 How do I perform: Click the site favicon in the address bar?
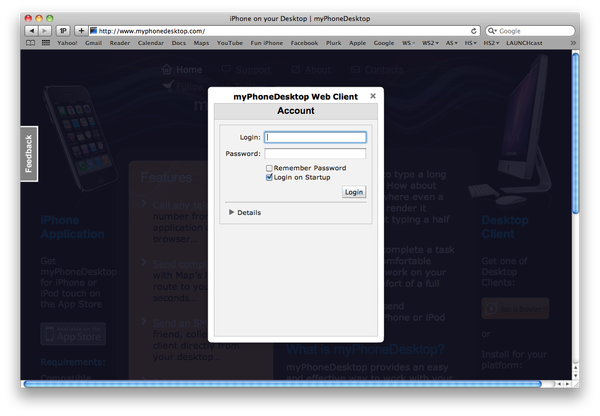(x=93, y=31)
